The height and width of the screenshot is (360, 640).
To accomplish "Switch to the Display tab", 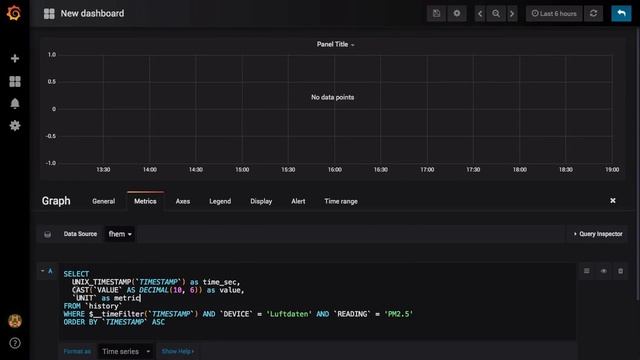I will (261, 201).
